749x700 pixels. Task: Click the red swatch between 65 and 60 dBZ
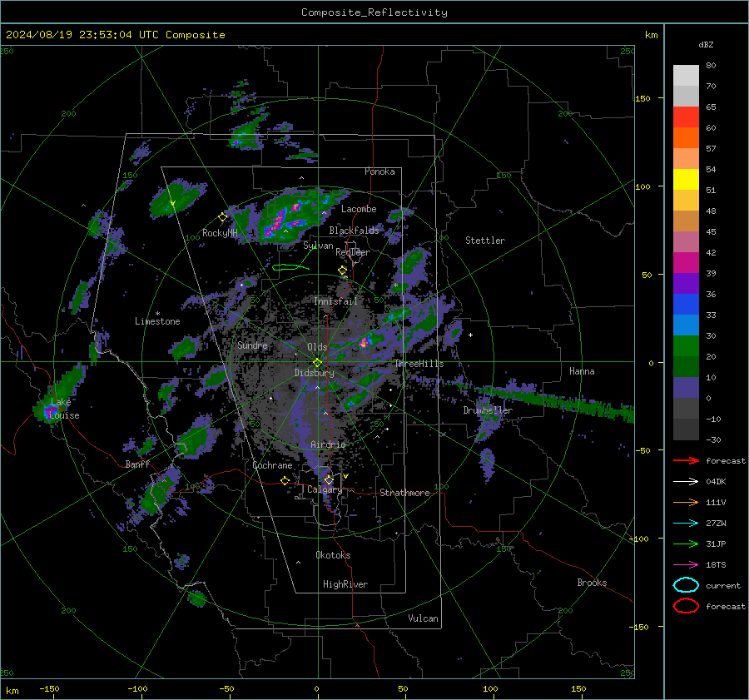click(x=686, y=117)
